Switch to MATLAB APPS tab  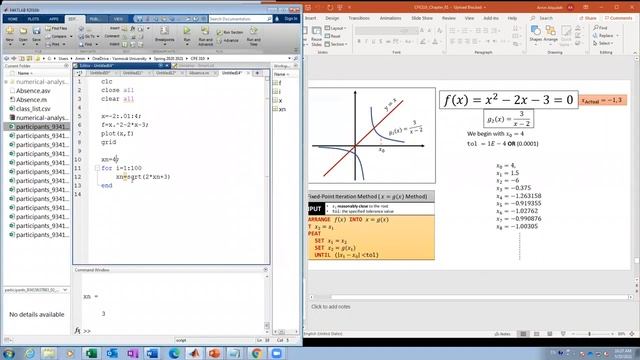[x=54, y=19]
